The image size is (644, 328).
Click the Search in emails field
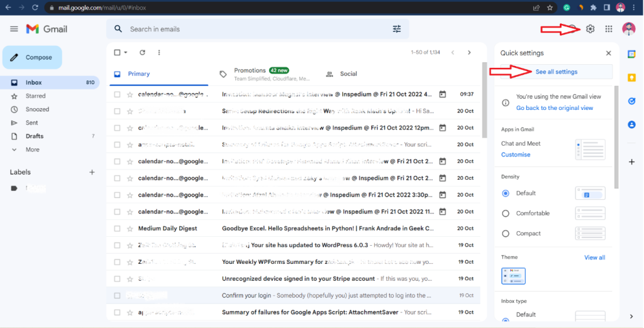257,29
